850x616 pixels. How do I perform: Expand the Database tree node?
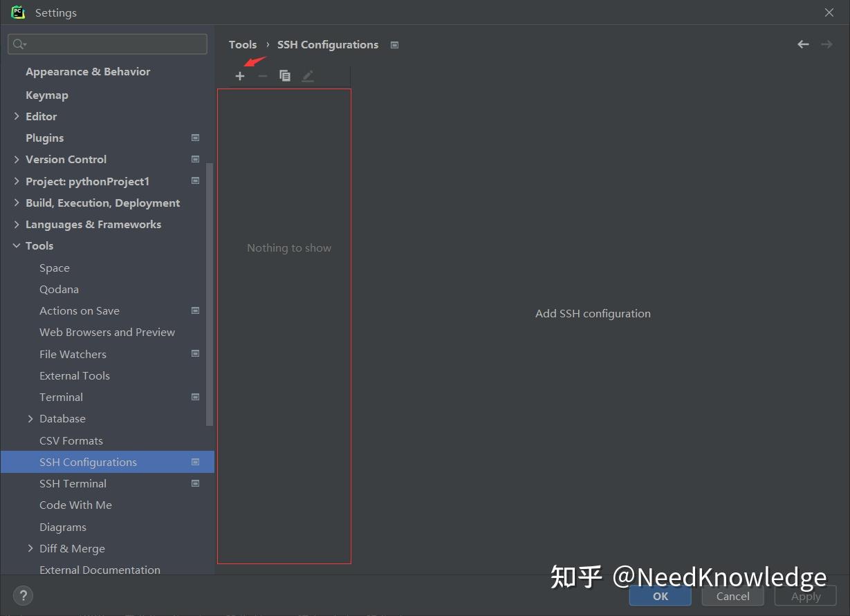pyautogui.click(x=30, y=418)
